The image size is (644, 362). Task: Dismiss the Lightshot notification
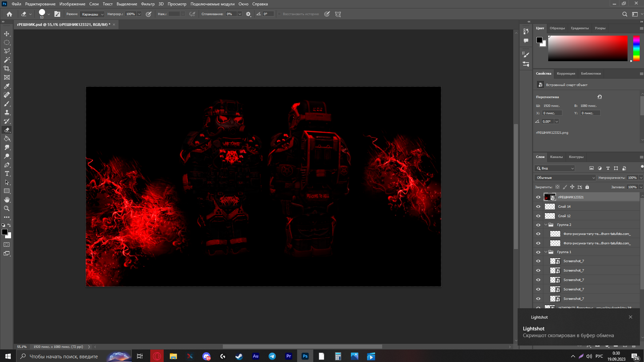pyautogui.click(x=631, y=317)
